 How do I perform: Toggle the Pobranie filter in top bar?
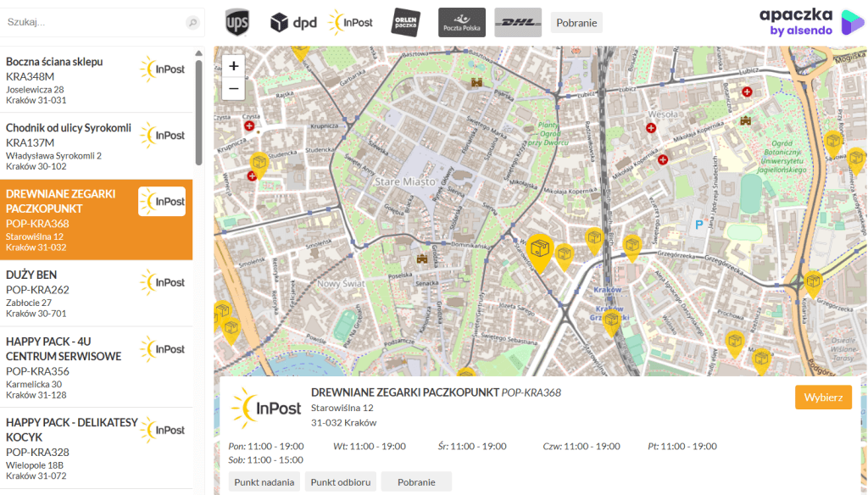(x=576, y=22)
